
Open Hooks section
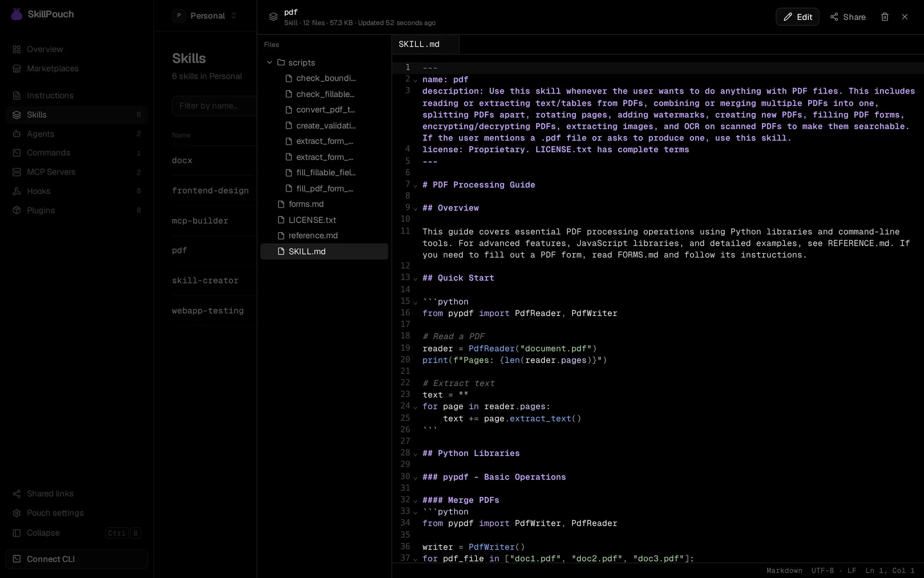coord(77,191)
